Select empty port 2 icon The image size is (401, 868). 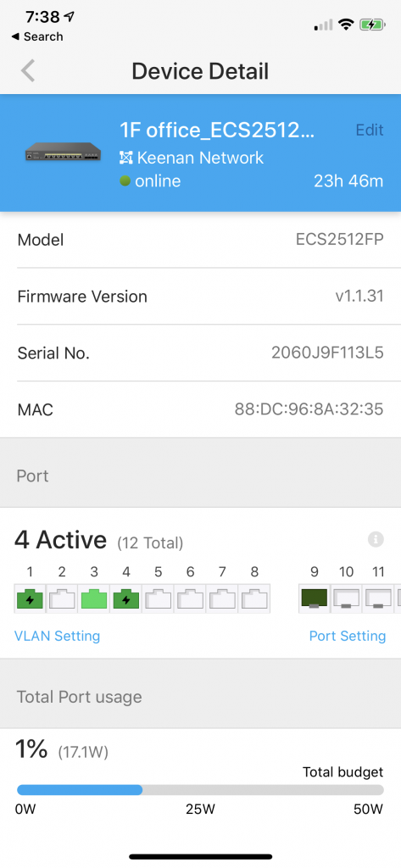click(x=62, y=599)
